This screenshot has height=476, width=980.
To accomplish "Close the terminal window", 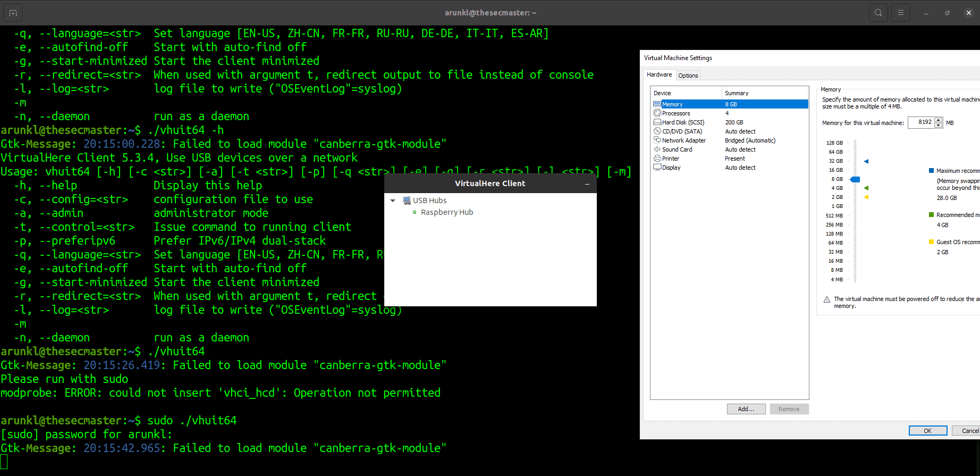I will click(x=968, y=13).
